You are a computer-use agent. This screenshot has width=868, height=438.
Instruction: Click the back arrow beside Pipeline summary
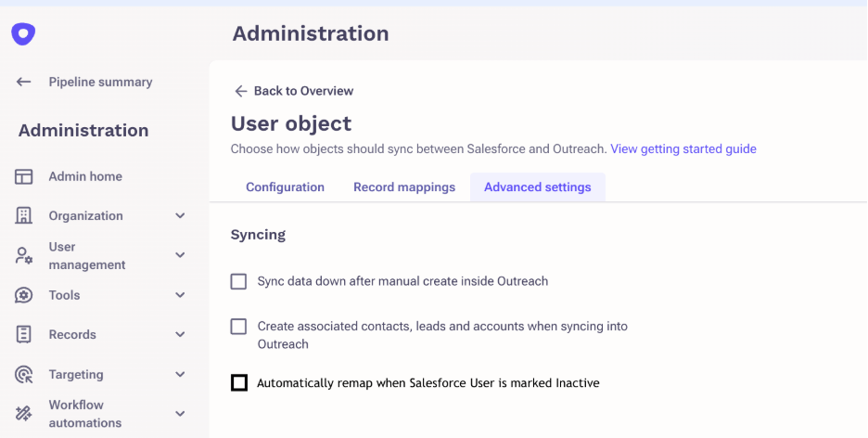pyautogui.click(x=23, y=82)
